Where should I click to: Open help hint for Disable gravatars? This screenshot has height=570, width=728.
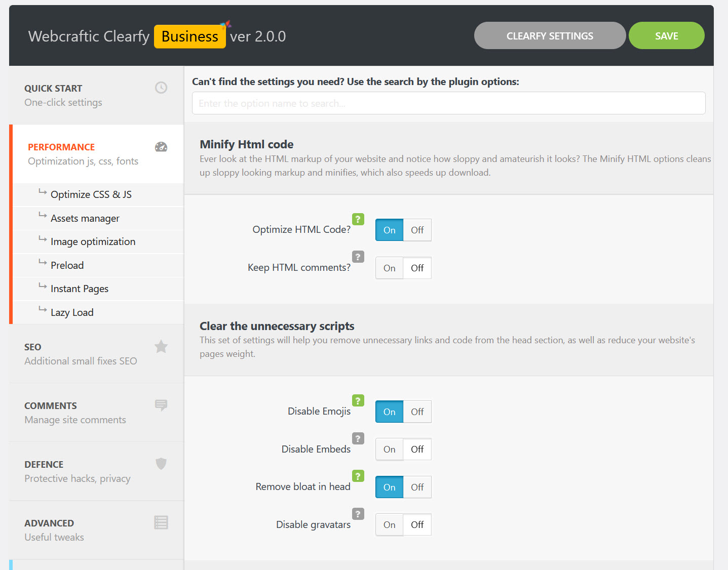coord(358,514)
